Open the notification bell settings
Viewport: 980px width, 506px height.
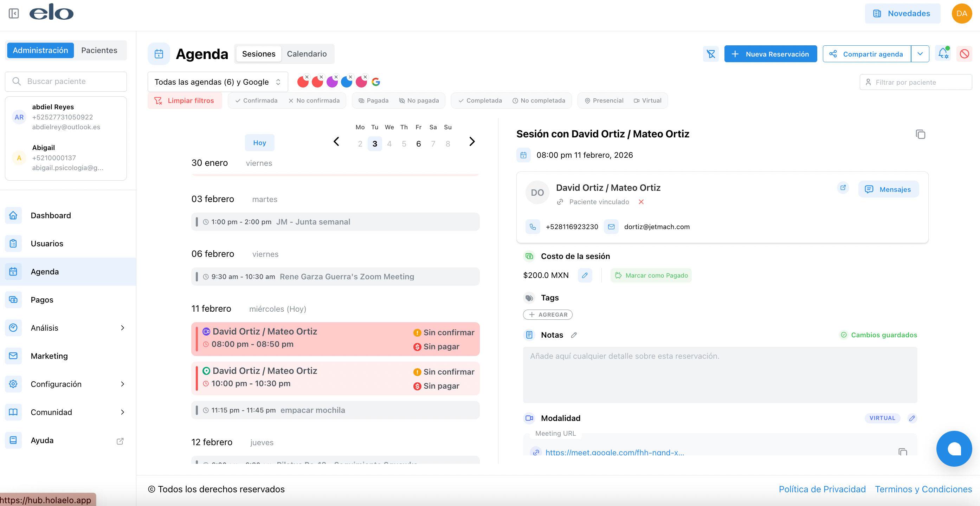click(x=943, y=54)
